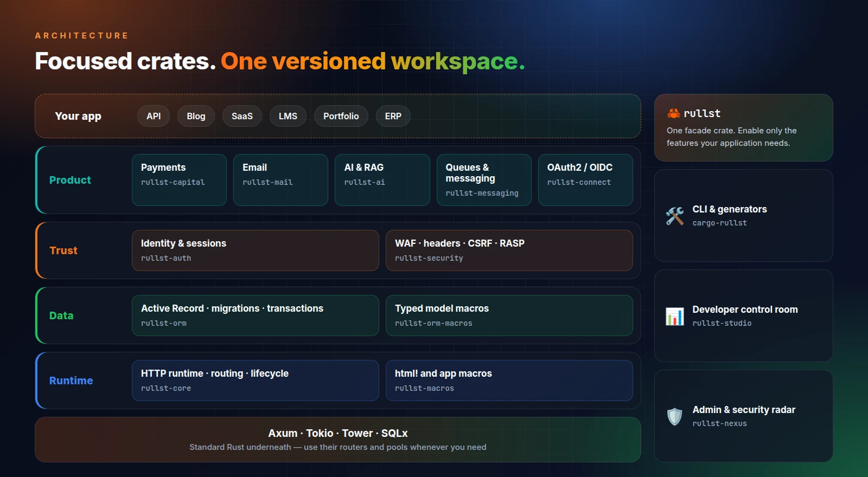Click the Standard Rust underneath description
This screenshot has height=477, width=868.
coord(338,447)
